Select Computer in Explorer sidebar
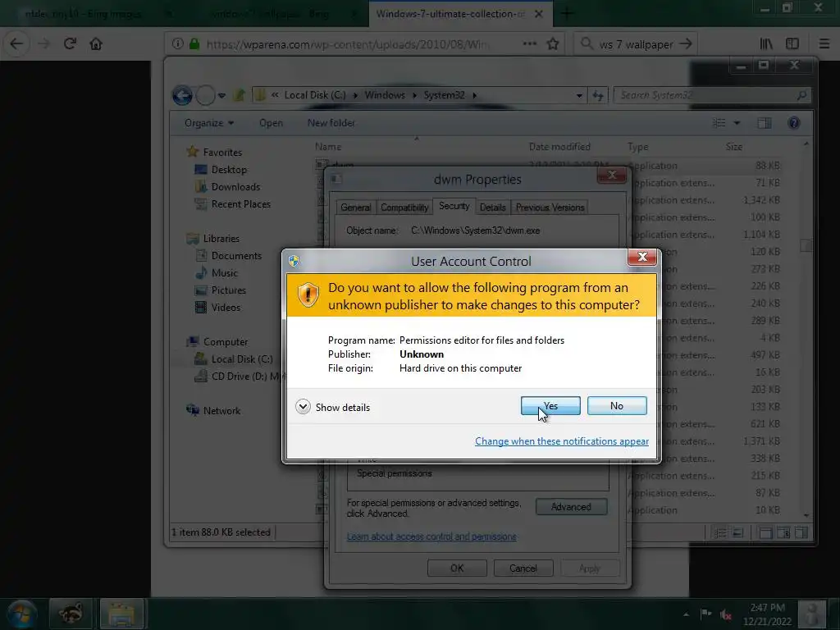The height and width of the screenshot is (630, 840). [226, 342]
